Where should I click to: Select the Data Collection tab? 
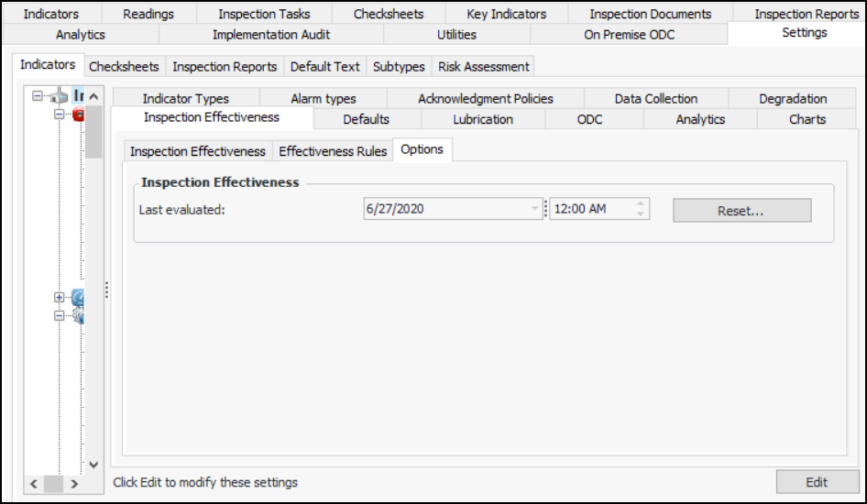point(656,99)
